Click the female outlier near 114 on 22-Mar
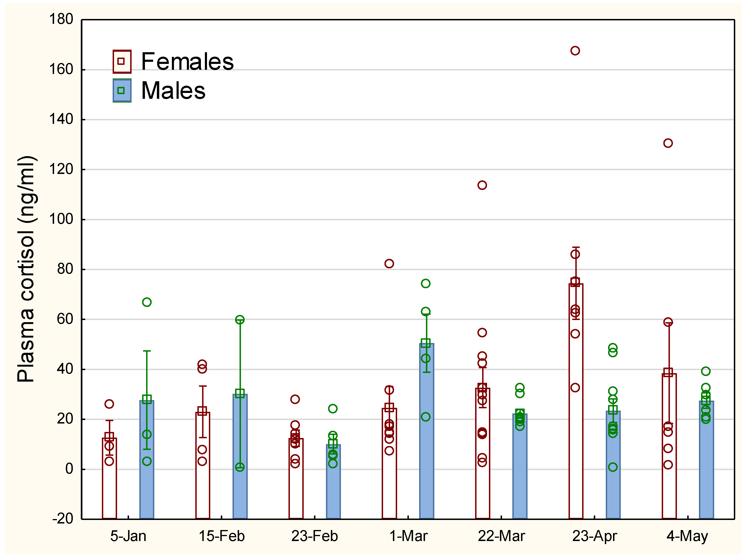750x560 pixels. (x=482, y=185)
